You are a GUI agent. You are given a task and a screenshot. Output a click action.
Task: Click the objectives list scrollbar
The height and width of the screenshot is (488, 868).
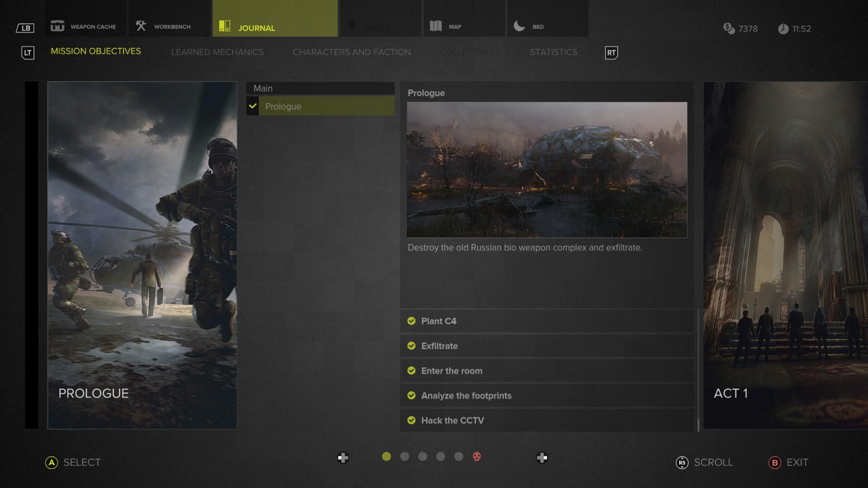coord(698,371)
